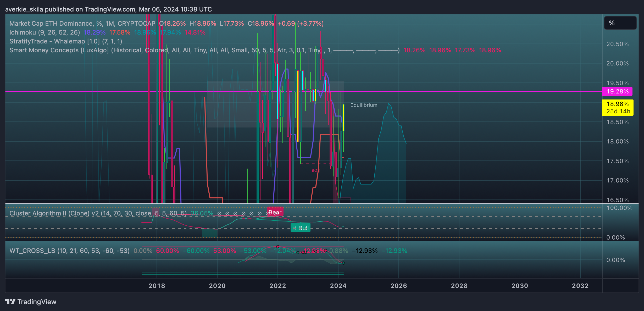
Task: Click the BOS marker text on the chart
Action: (315, 170)
